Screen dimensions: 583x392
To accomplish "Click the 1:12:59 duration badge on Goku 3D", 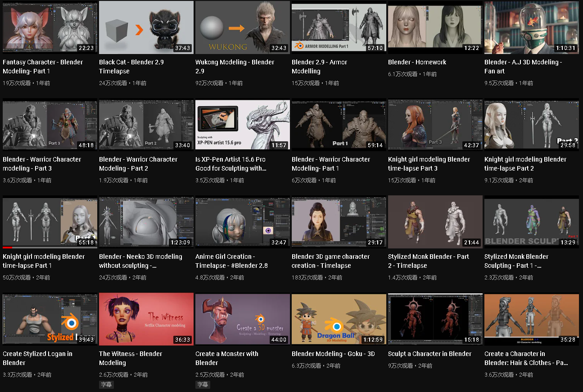I will (x=373, y=339).
